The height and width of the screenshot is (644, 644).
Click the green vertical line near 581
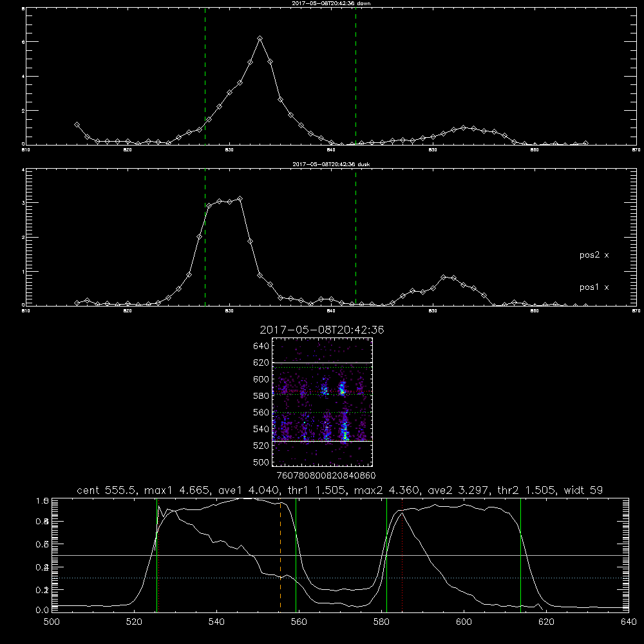(386, 554)
